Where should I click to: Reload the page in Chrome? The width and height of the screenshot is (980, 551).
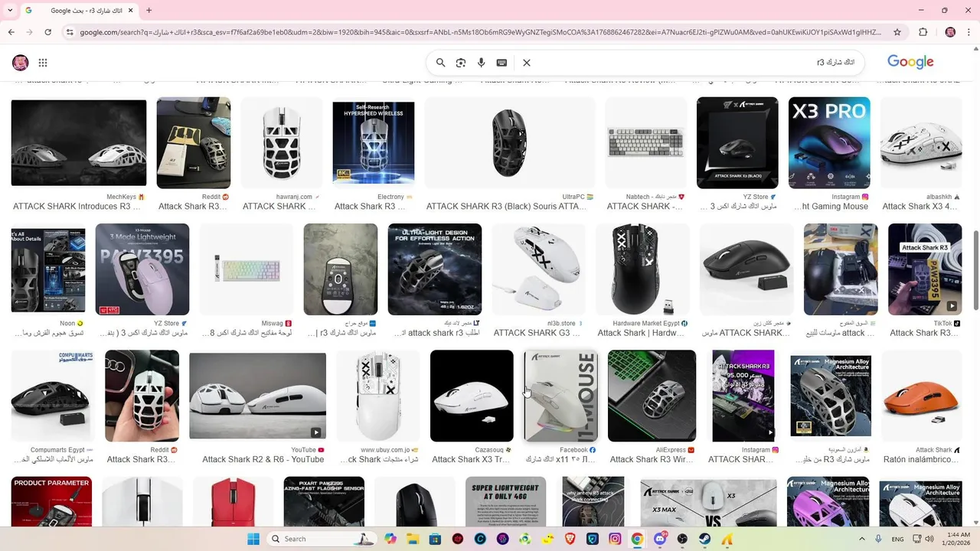(x=47, y=32)
